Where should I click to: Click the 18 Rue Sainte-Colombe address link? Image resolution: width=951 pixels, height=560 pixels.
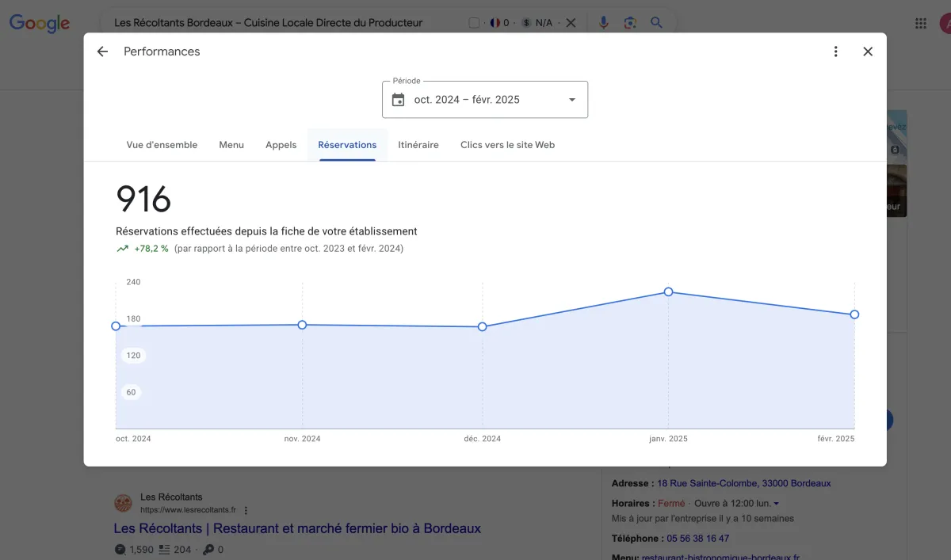point(744,483)
